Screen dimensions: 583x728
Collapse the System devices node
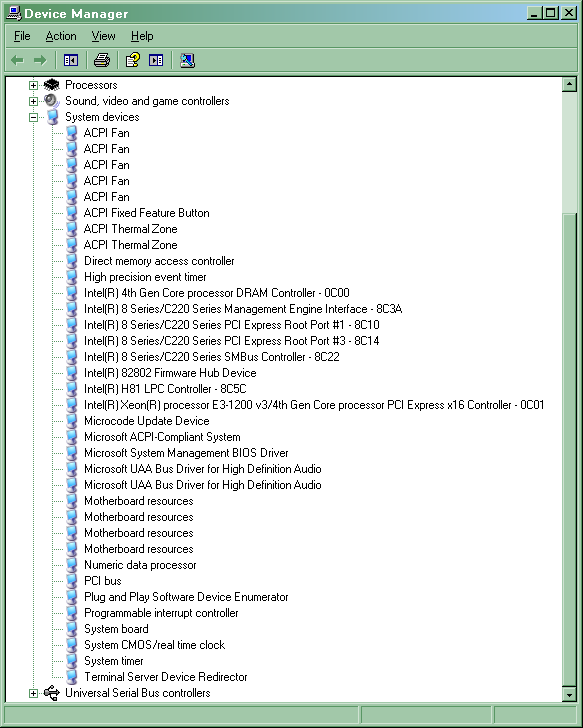(x=33, y=117)
